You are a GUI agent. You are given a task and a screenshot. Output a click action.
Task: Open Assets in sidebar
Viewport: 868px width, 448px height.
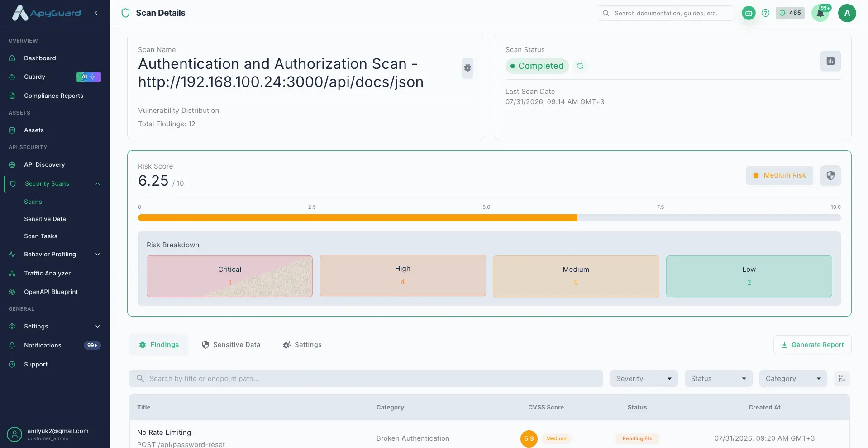[55, 130]
